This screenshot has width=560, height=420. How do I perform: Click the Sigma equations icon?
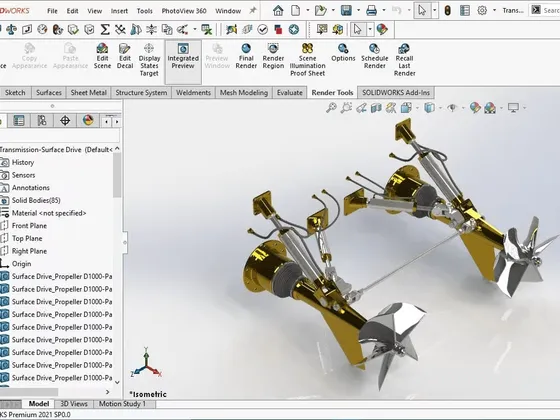(x=105, y=29)
